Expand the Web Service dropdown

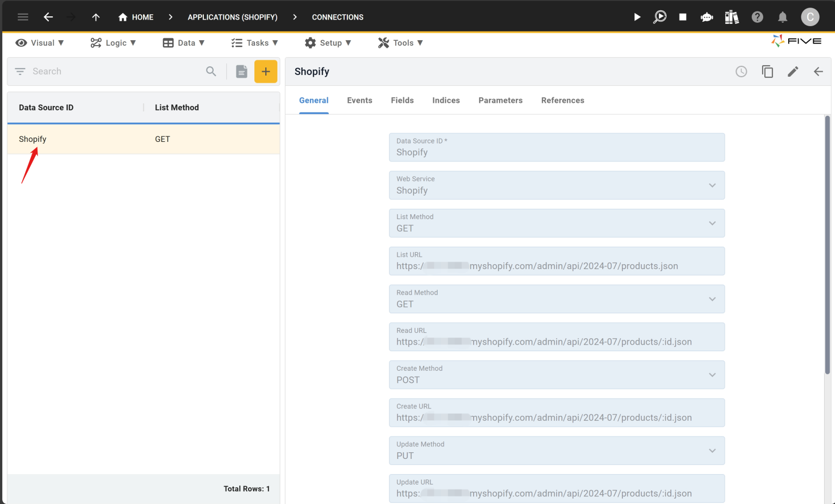click(x=712, y=185)
